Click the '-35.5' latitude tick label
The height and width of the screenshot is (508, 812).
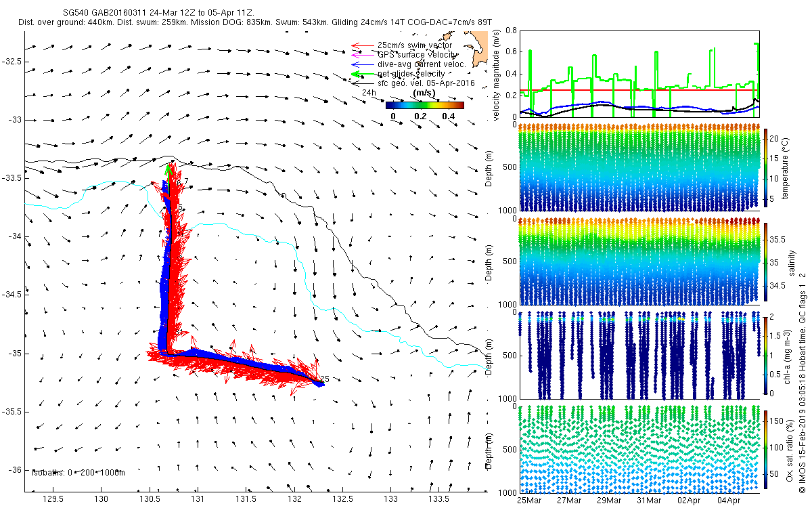pos(12,412)
